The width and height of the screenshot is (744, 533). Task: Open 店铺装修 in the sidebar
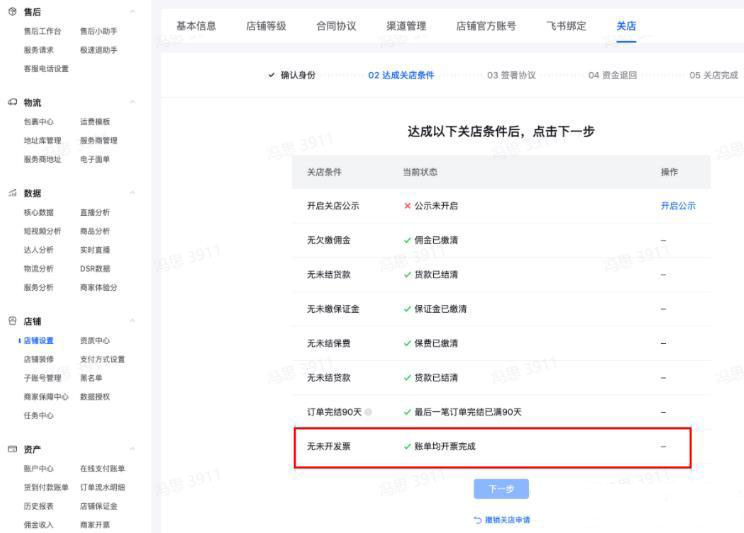pos(39,359)
